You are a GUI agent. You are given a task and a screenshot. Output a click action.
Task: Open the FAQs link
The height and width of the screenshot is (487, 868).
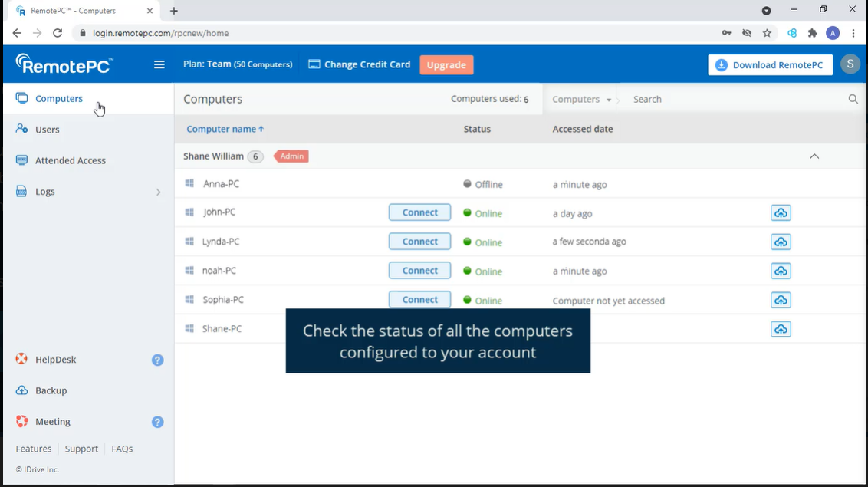pyautogui.click(x=122, y=449)
